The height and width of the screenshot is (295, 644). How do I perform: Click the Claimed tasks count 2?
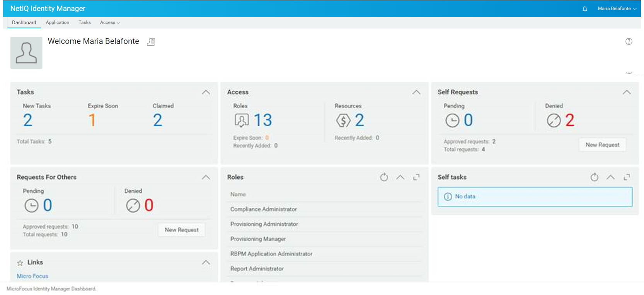(x=157, y=120)
